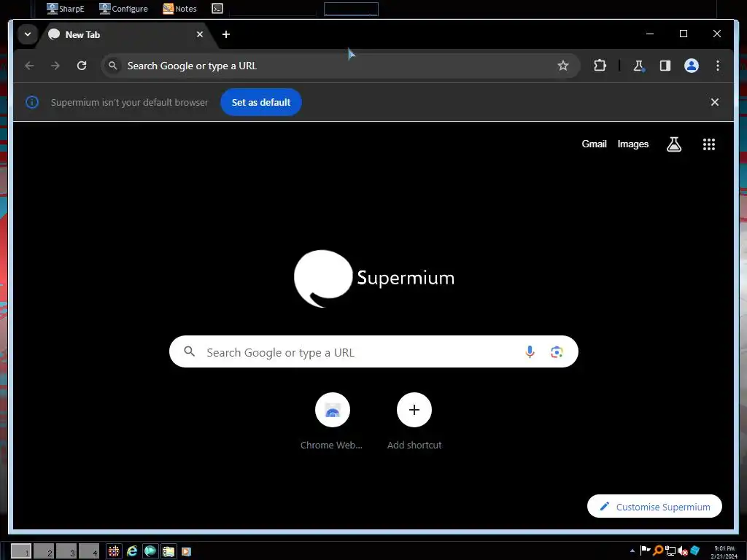Reload the page
Viewport: 747px width, 560px height.
tap(82, 66)
